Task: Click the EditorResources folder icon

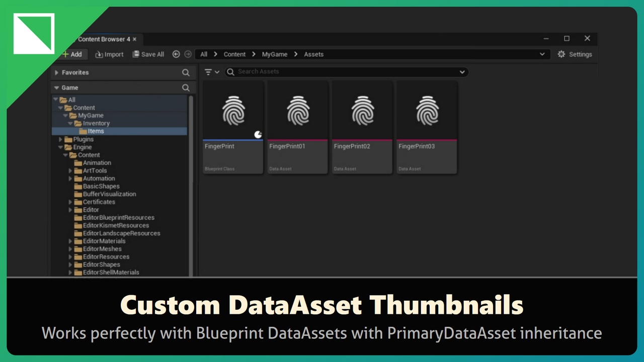Action: (78, 257)
